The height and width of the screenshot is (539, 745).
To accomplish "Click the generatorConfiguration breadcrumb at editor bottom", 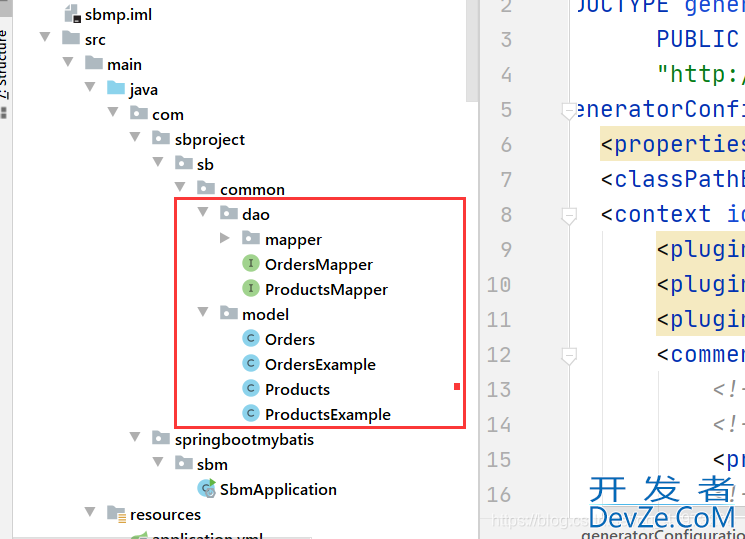I will 663,535.
